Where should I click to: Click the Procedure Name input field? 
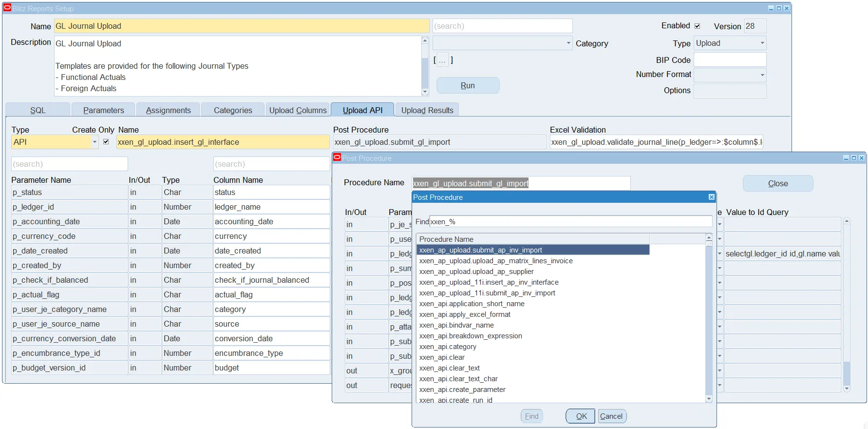point(521,183)
